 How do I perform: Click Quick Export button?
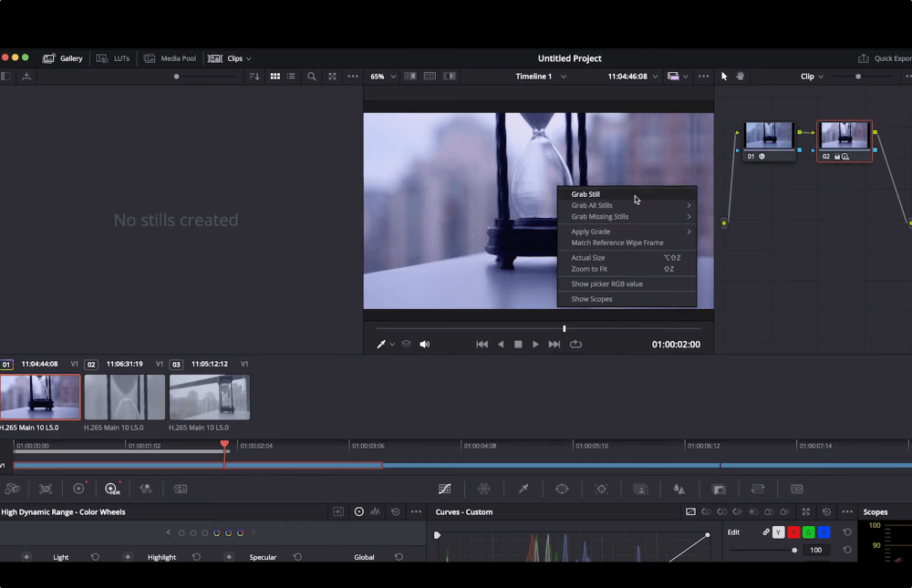coord(885,58)
